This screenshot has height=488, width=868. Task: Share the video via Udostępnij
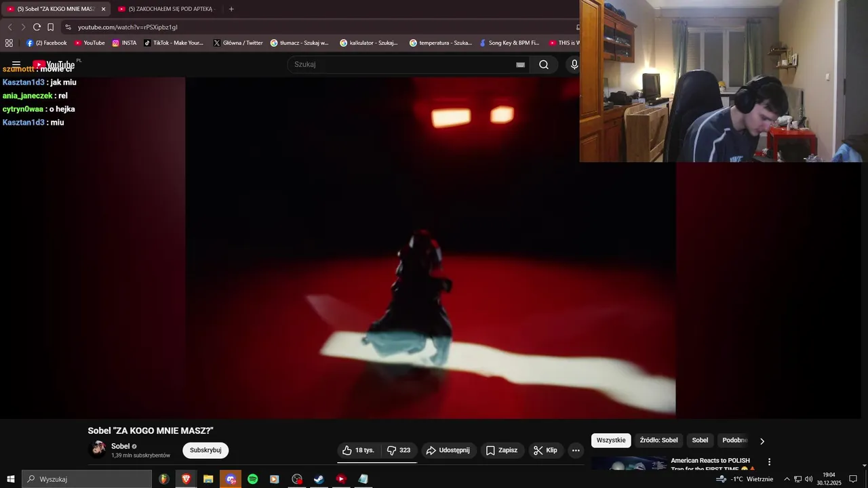pos(448,450)
